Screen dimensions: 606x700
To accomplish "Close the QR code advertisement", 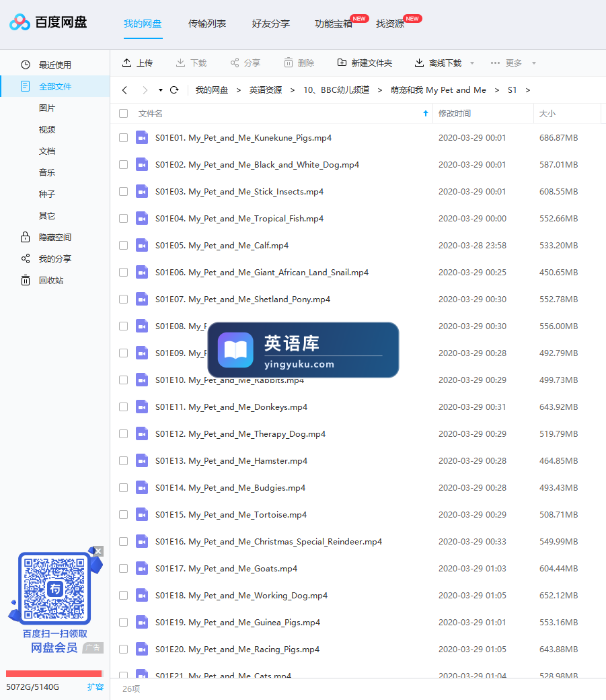I will [x=99, y=551].
